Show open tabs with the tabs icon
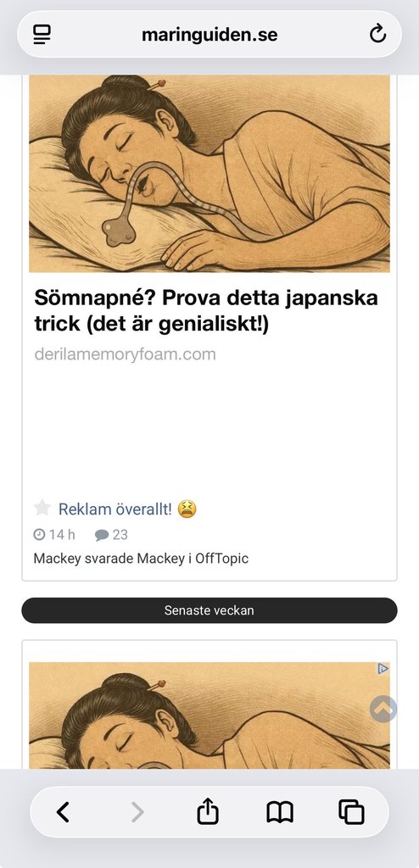 [x=351, y=812]
